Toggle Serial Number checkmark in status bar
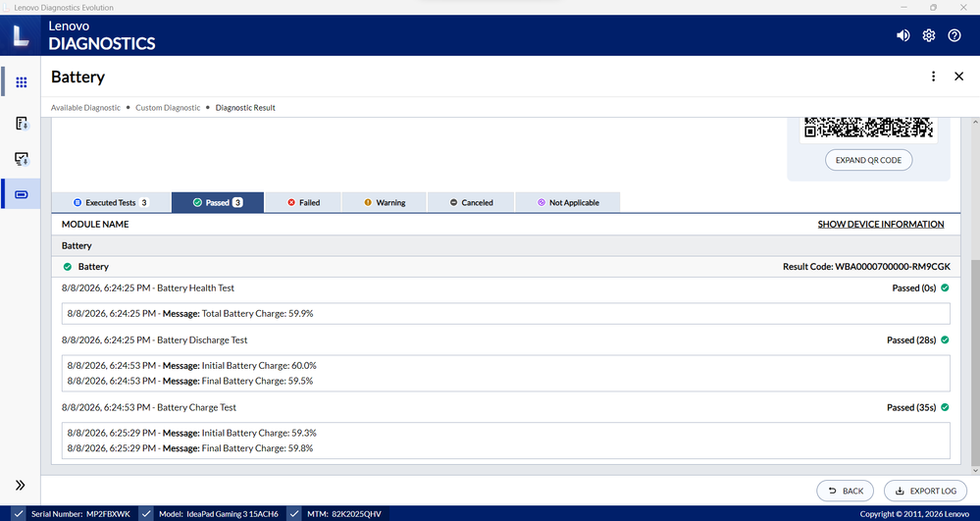The width and height of the screenshot is (980, 521). 18,513
